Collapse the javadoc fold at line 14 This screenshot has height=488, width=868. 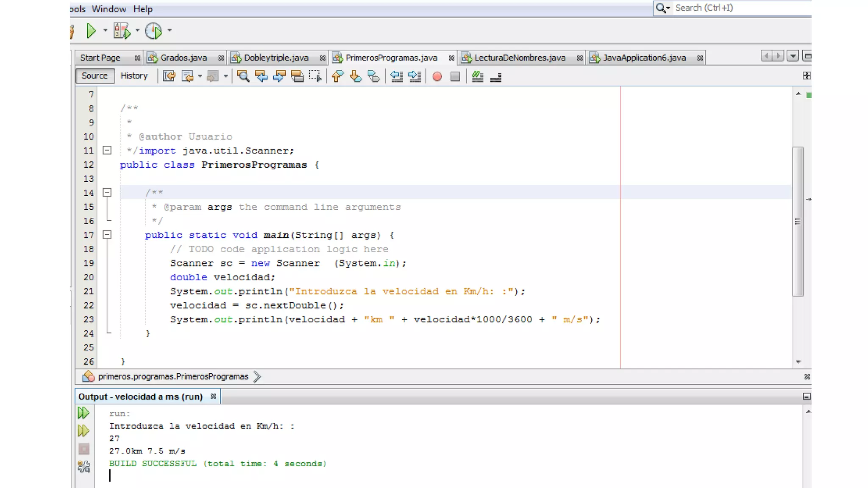coord(107,192)
